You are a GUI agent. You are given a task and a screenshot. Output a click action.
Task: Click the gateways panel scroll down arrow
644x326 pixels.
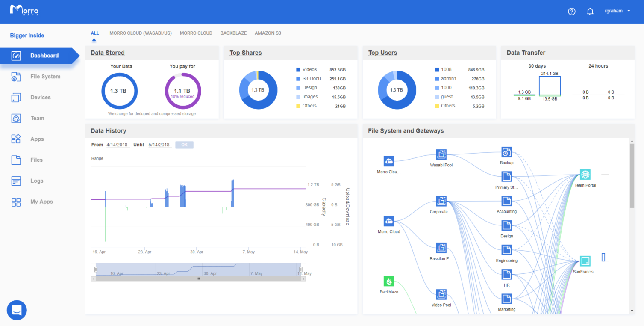(632, 311)
